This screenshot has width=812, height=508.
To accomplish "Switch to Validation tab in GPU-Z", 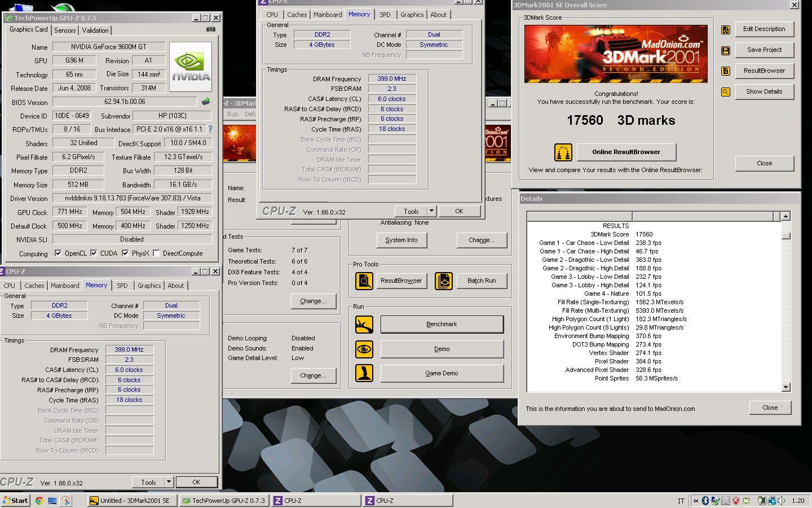I will tap(95, 30).
